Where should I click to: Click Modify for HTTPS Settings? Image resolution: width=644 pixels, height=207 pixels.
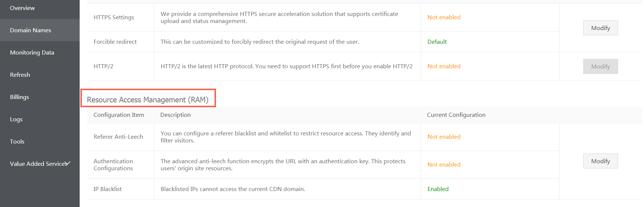click(x=600, y=28)
